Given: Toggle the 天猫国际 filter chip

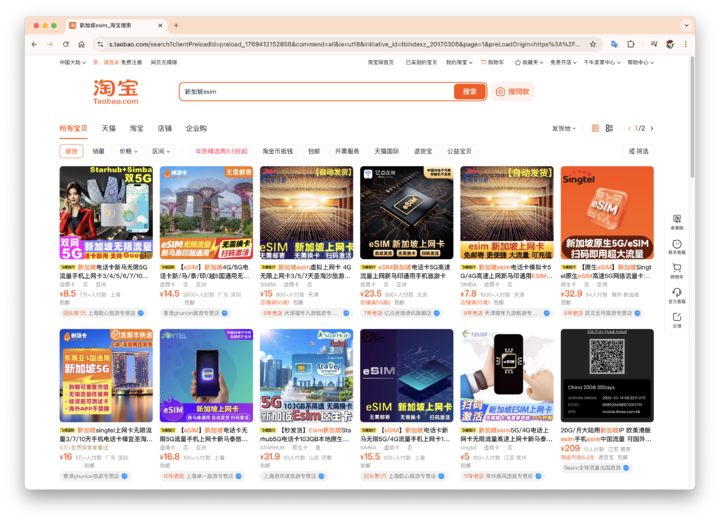Looking at the screenshot, I should click(x=387, y=151).
